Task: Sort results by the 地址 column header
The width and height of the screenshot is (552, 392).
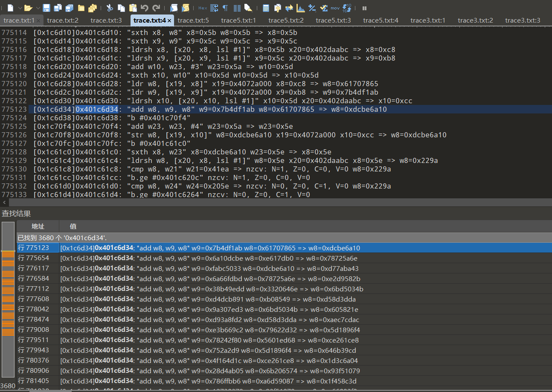Action: coord(38,226)
